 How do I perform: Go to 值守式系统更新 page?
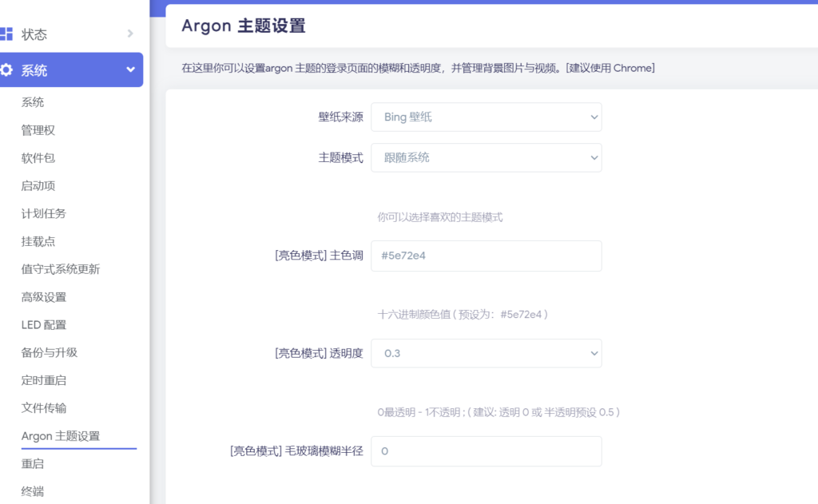[61, 269]
